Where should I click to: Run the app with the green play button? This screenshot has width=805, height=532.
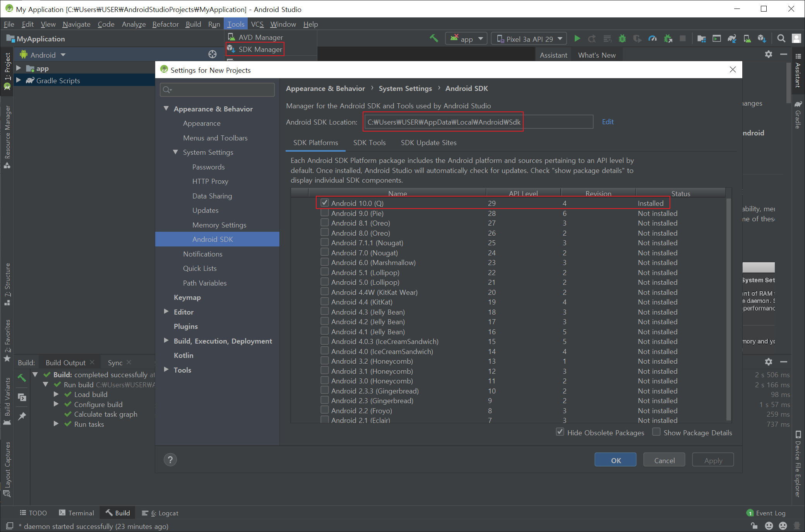pos(577,38)
